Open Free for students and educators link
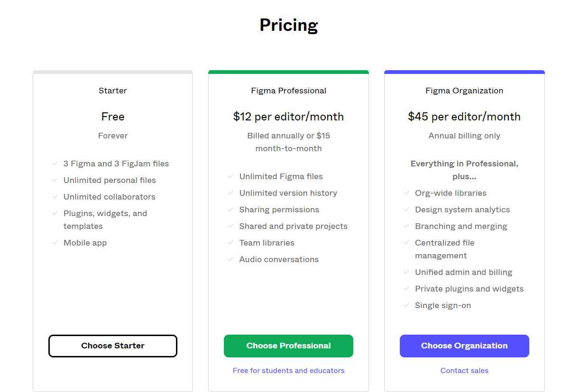This screenshot has height=392, width=571. [x=288, y=371]
